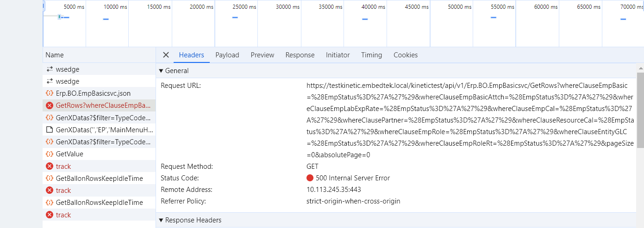Select the first failed track request
Screen dimensions: 644x228
(x=99, y=166)
